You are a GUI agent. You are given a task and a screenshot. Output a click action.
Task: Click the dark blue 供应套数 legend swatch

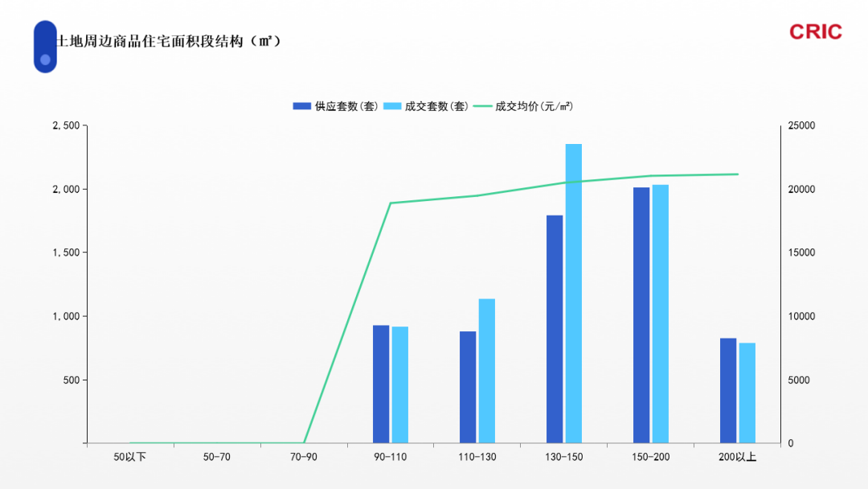(301, 106)
